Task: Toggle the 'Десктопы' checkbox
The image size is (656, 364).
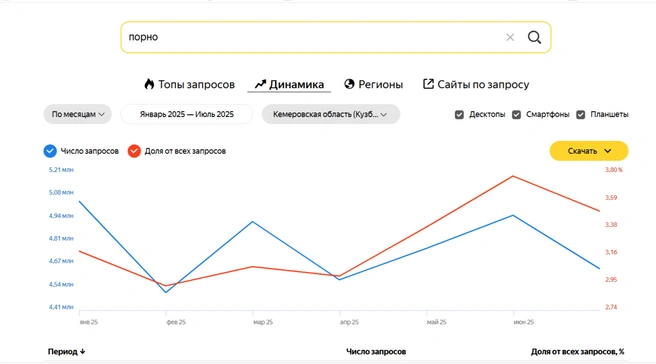Action: tap(459, 115)
